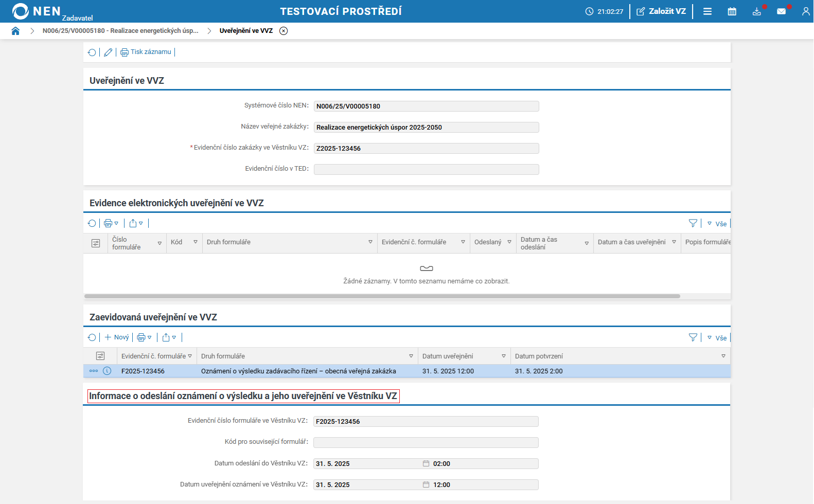Close the Uveřejnění ve VVZ tab
This screenshot has height=504, width=814.
pos(284,31)
